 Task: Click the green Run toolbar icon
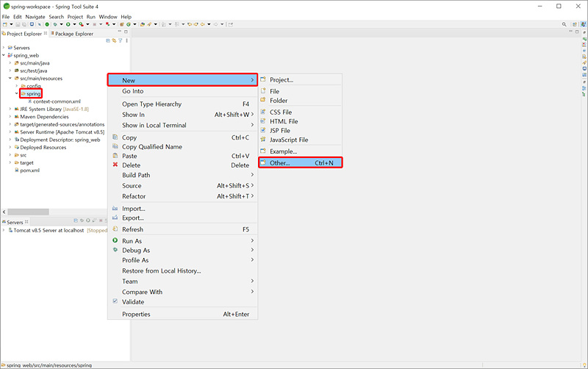[68, 24]
